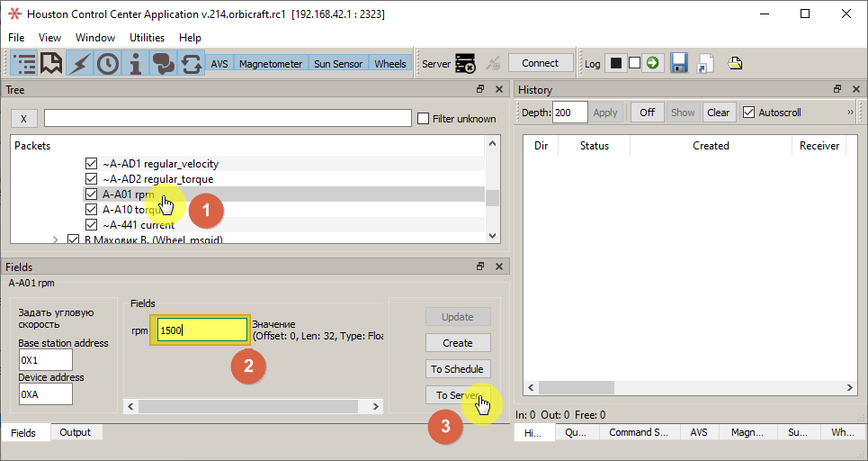
Task: Click the rpm value input field
Action: (x=202, y=330)
